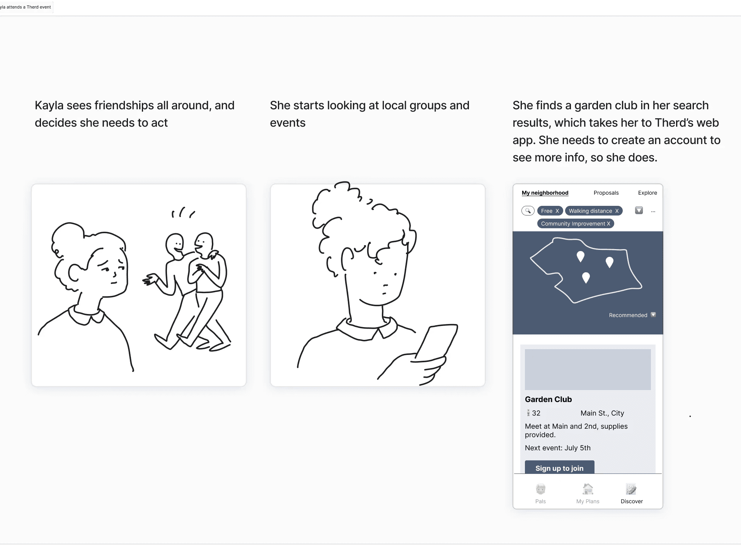Select the top-left map pin marker
The height and width of the screenshot is (560, 741).
[580, 257]
